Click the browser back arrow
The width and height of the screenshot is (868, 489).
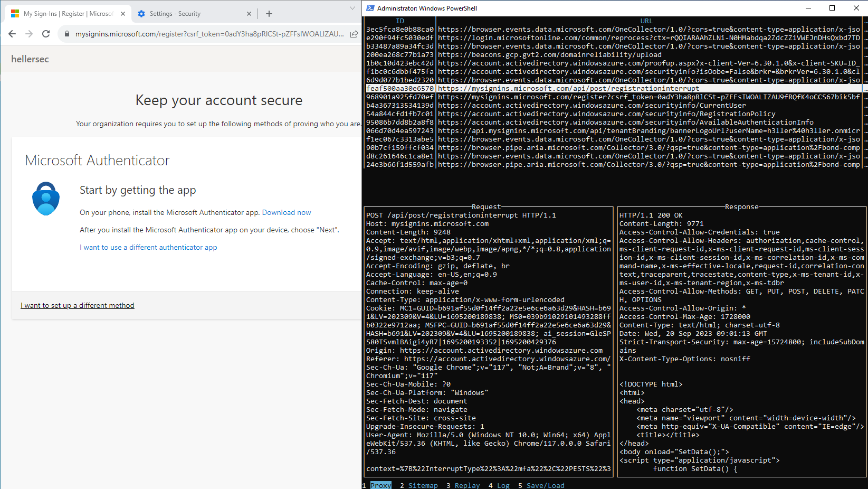pos(12,34)
